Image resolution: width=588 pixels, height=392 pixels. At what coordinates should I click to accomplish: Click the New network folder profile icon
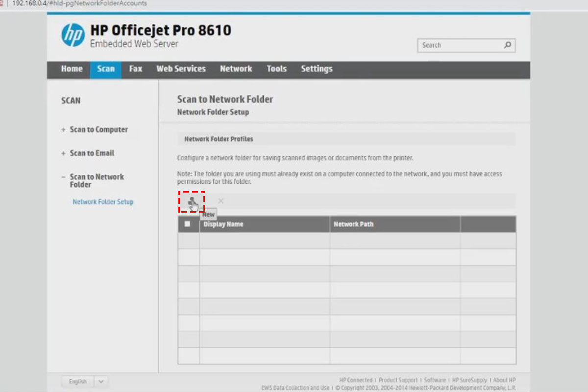192,201
